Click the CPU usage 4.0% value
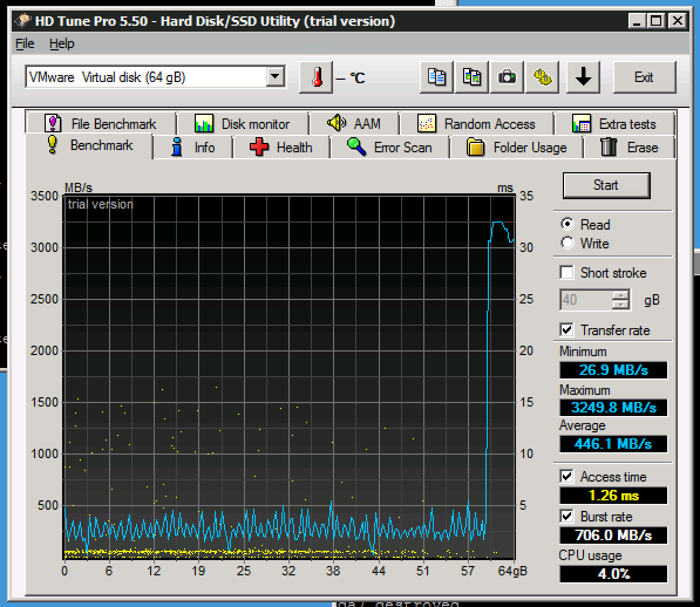The height and width of the screenshot is (607, 700). point(613,574)
